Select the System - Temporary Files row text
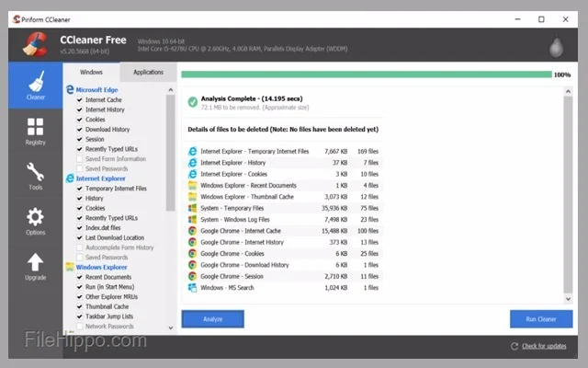The width and height of the screenshot is (588, 368). (232, 208)
